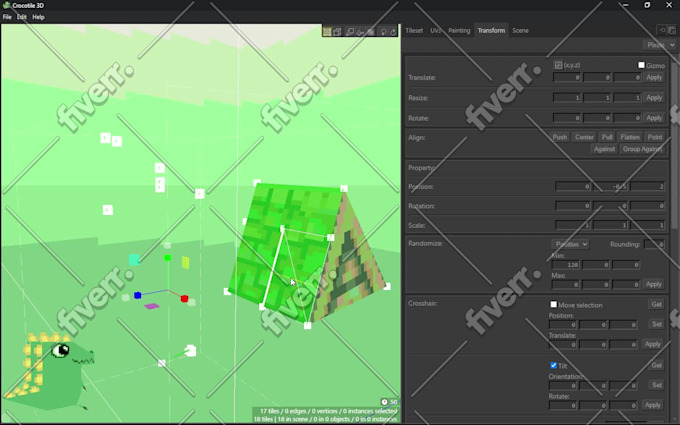Apply the Rotate values at top
The image size is (680, 425).
(654, 118)
